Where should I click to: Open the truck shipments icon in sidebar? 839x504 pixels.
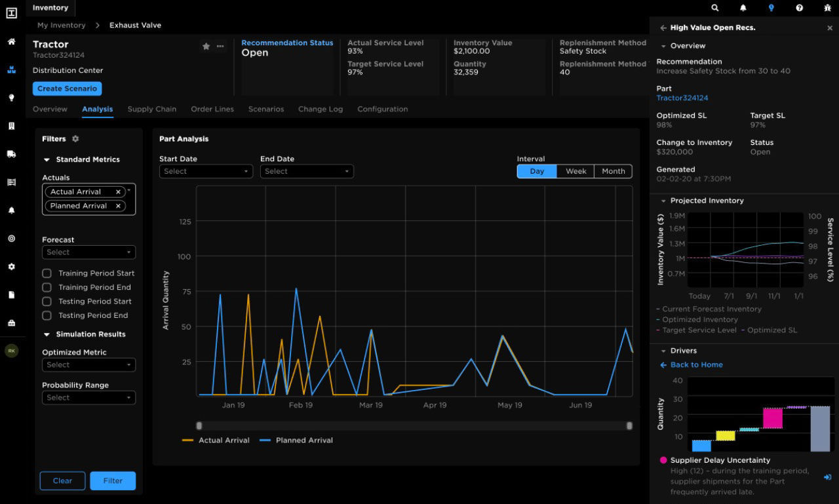[x=11, y=155]
